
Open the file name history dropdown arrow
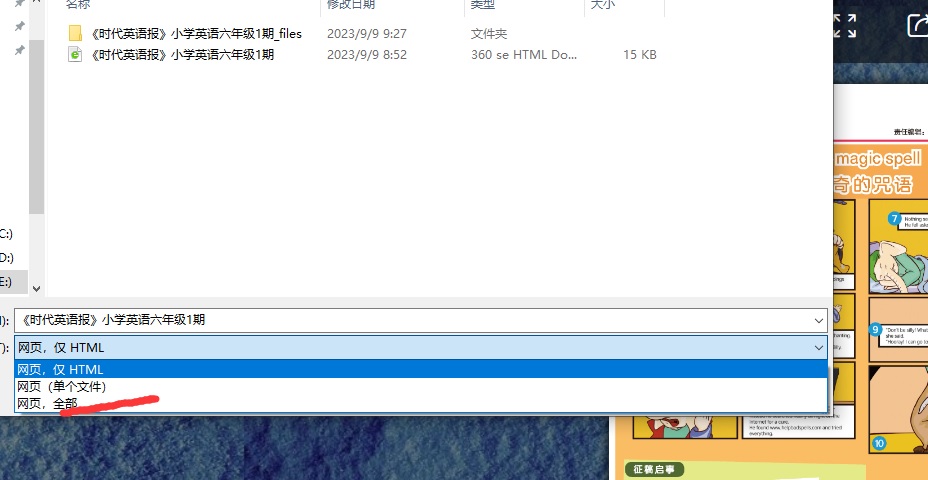[x=819, y=320]
